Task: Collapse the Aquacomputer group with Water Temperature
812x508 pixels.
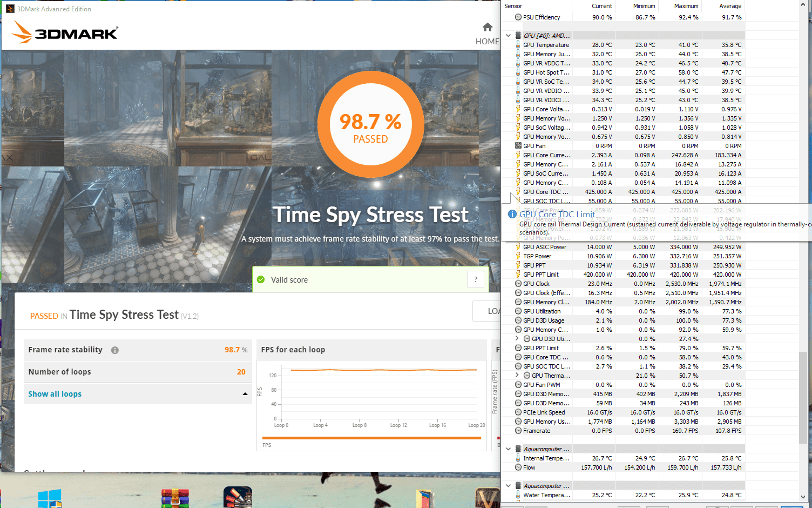Action: (508, 486)
